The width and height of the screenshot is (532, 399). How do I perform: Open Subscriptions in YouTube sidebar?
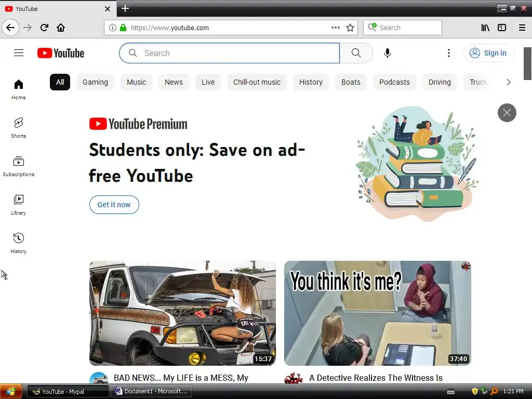pyautogui.click(x=19, y=166)
